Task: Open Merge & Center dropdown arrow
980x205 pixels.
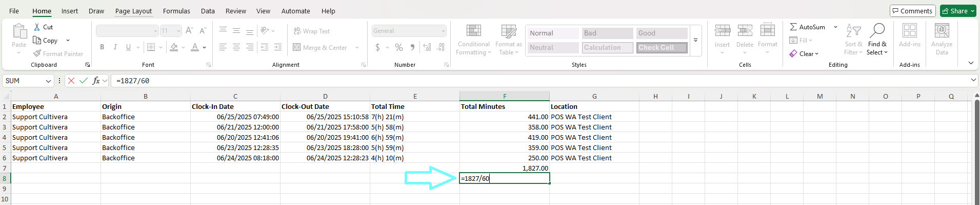Action: tap(357, 47)
